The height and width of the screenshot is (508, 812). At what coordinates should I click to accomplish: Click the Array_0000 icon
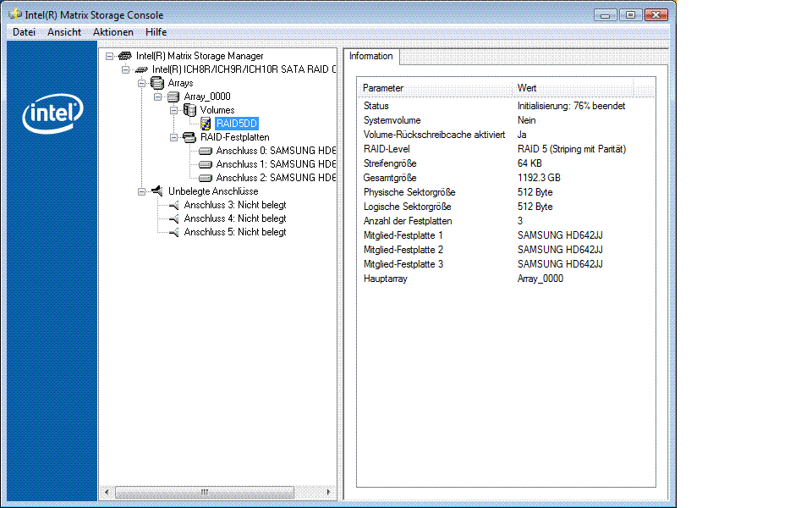(173, 97)
